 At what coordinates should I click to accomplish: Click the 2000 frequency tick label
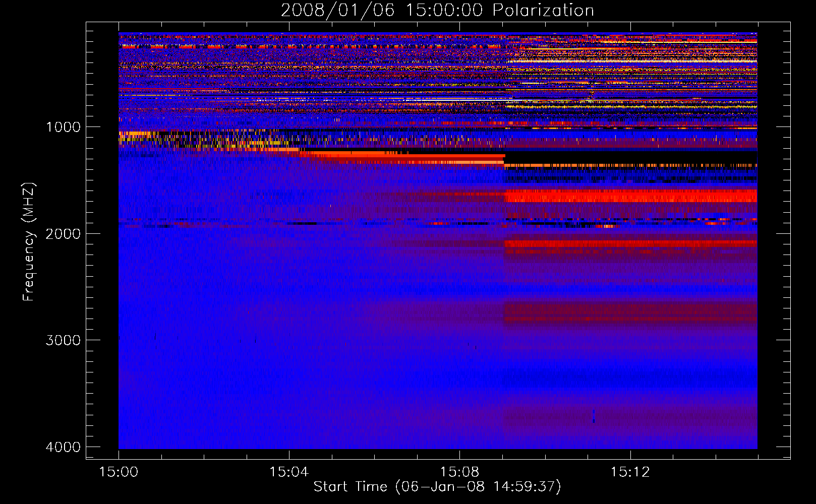(63, 233)
